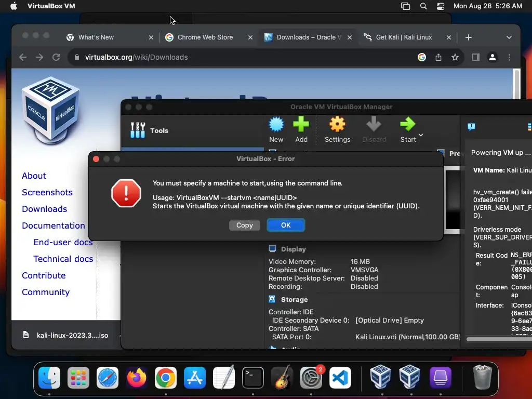The width and height of the screenshot is (532, 399).
Task: Click the Google icon in the address bar
Action: pyautogui.click(x=422, y=57)
